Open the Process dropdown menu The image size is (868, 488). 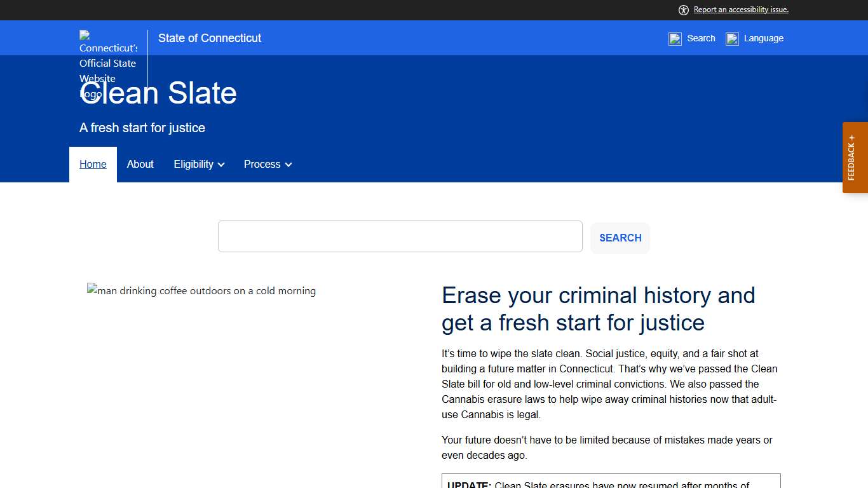point(262,164)
